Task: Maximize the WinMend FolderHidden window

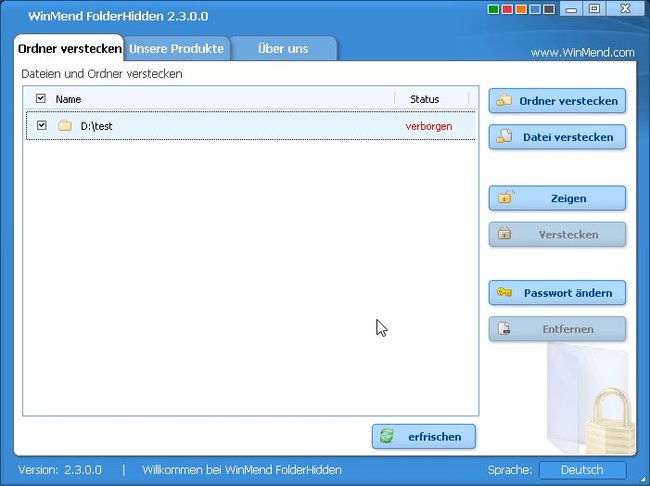Action: point(594,9)
